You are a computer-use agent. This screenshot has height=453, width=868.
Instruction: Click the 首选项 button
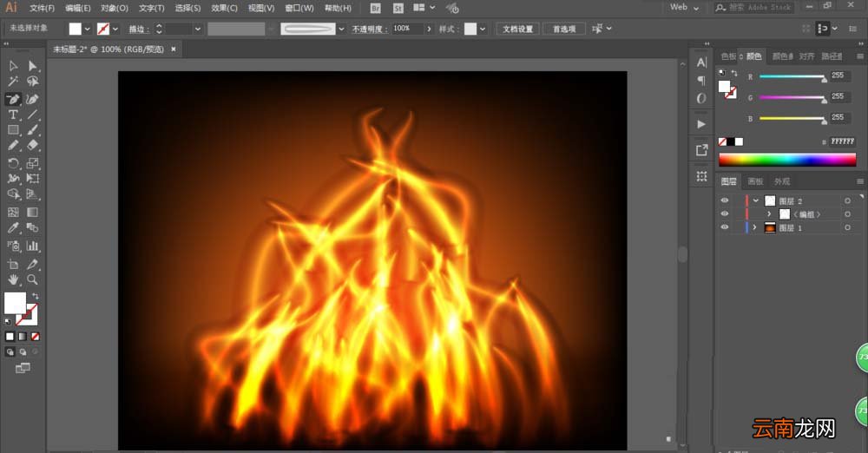pyautogui.click(x=564, y=29)
